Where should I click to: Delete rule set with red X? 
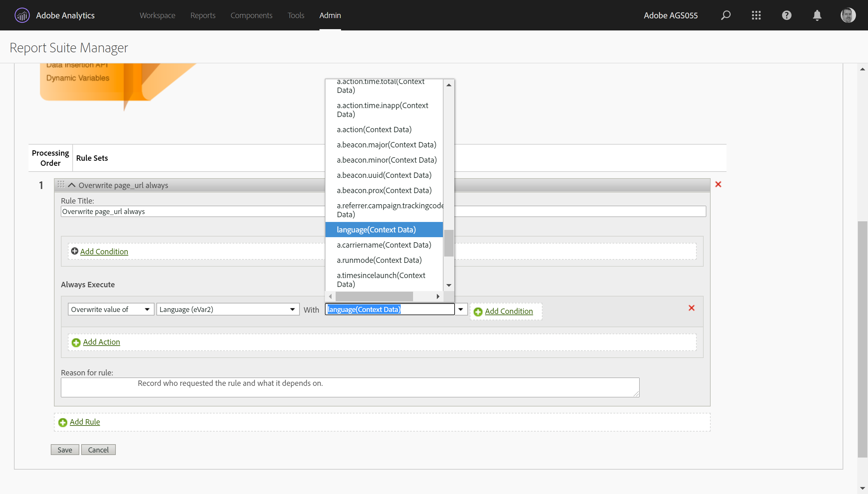tap(718, 184)
